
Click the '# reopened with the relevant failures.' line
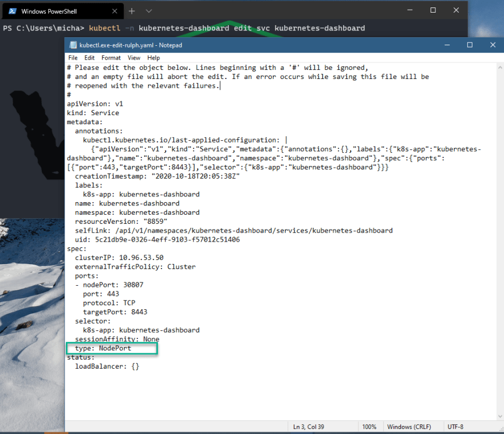pos(143,86)
